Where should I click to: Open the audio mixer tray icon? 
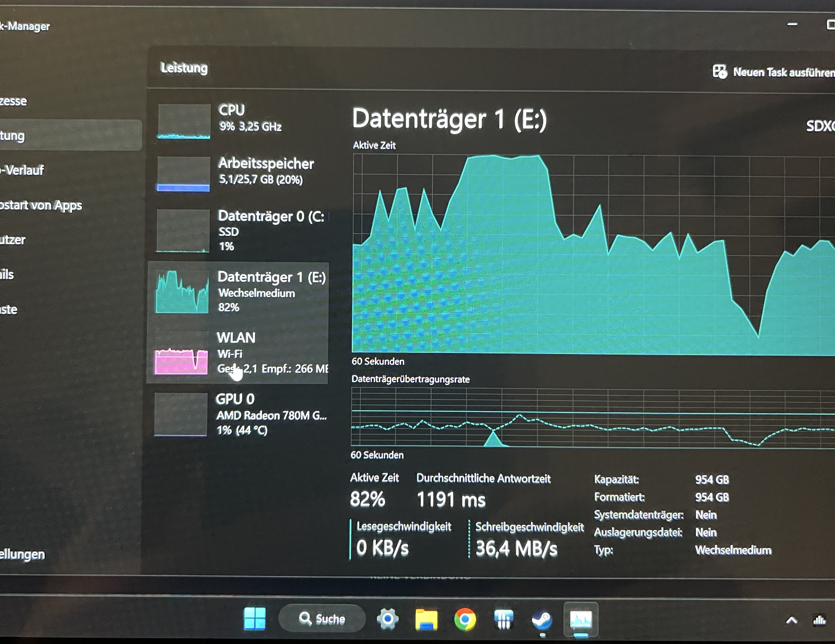tap(819, 620)
